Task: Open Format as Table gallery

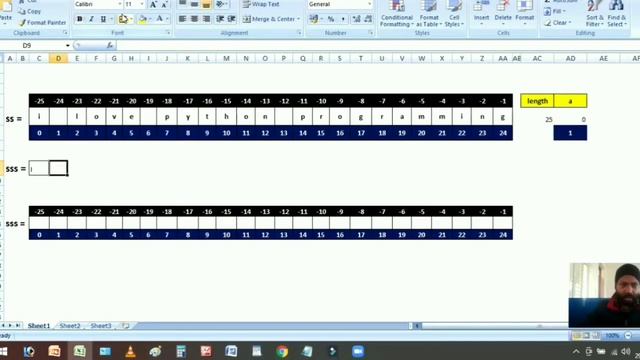Action: pos(429,14)
